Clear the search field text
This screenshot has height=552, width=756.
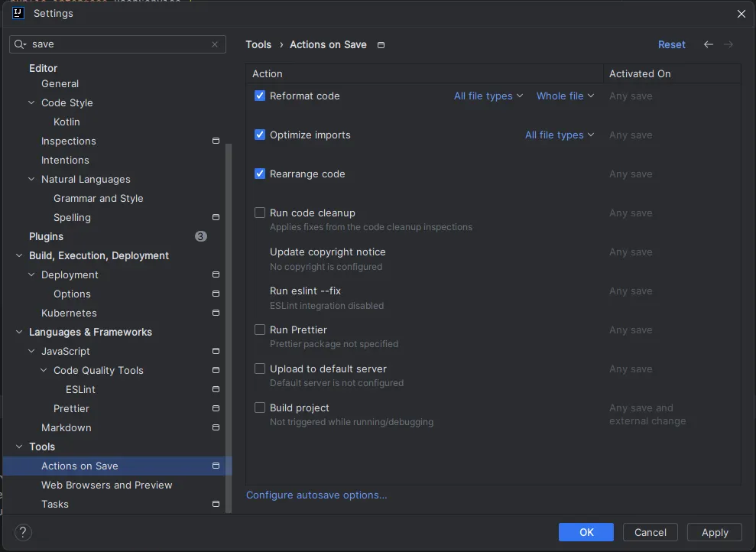tap(215, 44)
